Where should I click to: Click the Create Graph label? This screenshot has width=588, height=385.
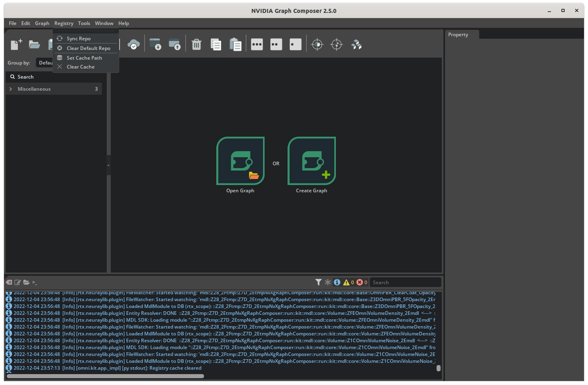(312, 191)
